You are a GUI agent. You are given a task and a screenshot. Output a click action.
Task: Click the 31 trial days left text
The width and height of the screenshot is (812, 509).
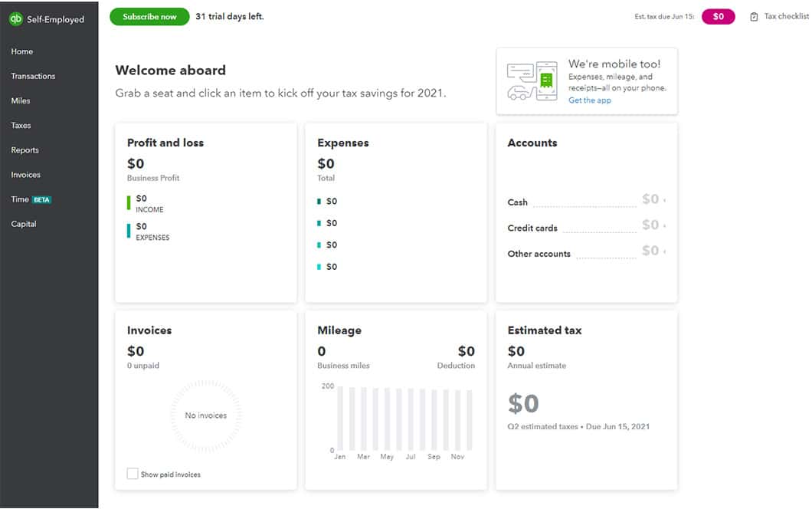229,17
